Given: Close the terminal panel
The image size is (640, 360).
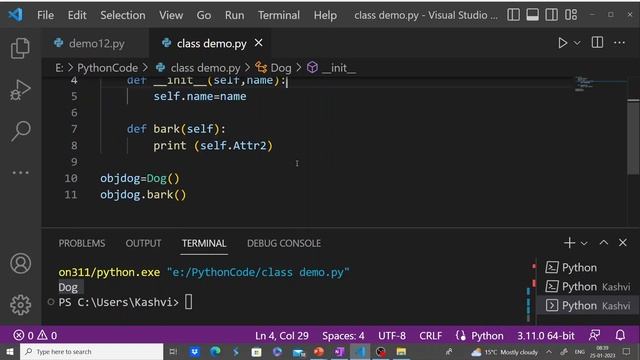Looking at the screenshot, I should (x=622, y=242).
